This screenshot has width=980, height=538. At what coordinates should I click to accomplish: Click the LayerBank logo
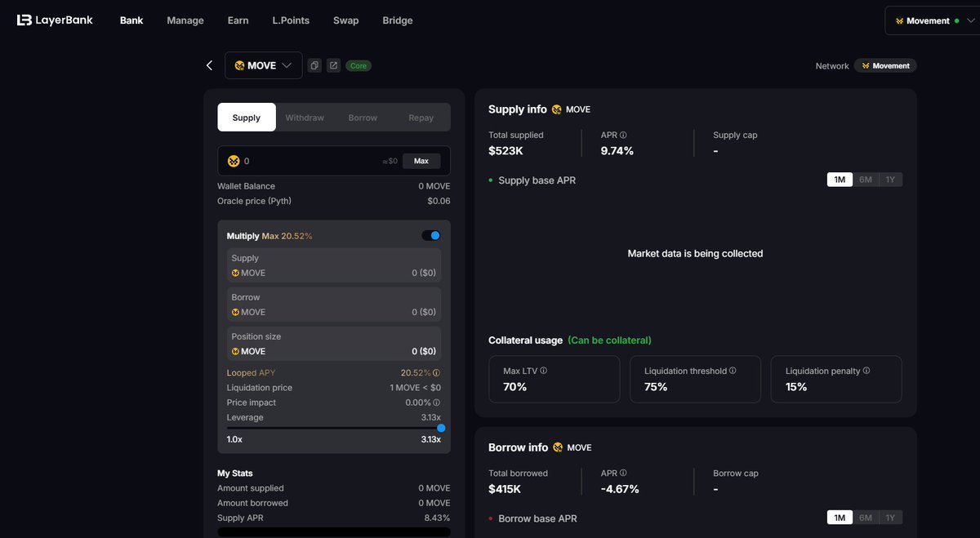click(x=53, y=20)
